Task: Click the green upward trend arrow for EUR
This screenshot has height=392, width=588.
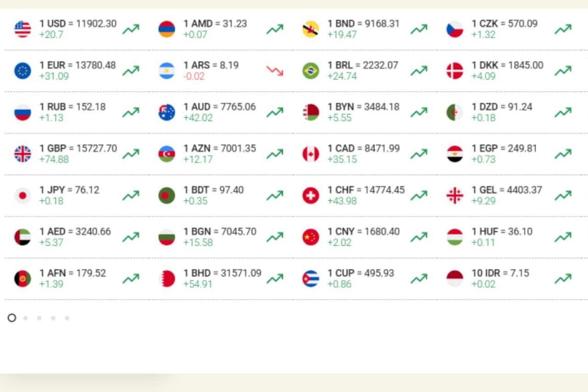Action: pos(130,71)
